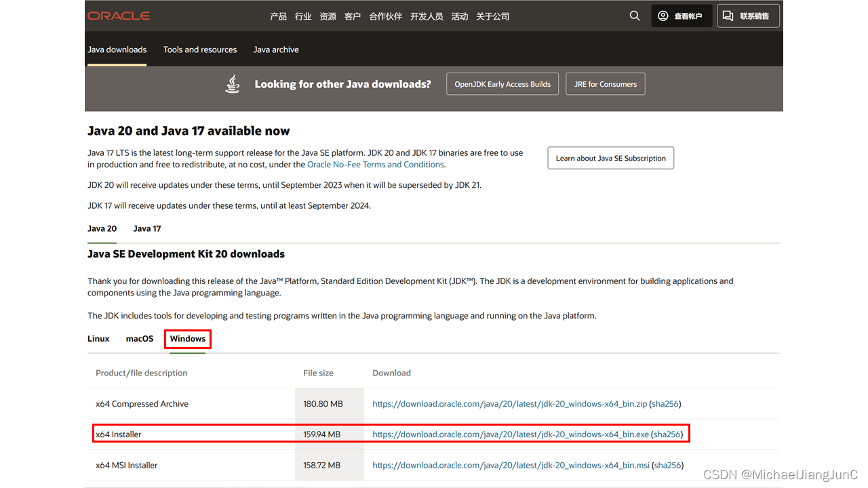Open the 合作伙伴 menu
Image resolution: width=868 pixels, height=488 pixels.
(386, 16)
